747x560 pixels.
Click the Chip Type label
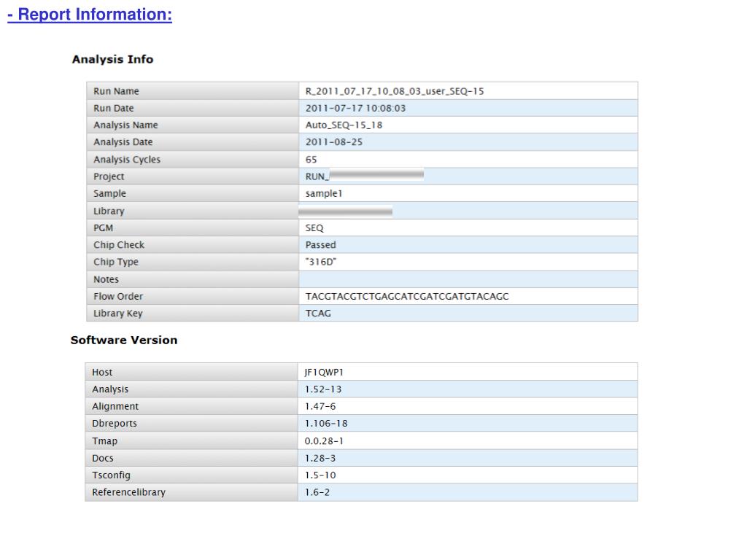[116, 262]
